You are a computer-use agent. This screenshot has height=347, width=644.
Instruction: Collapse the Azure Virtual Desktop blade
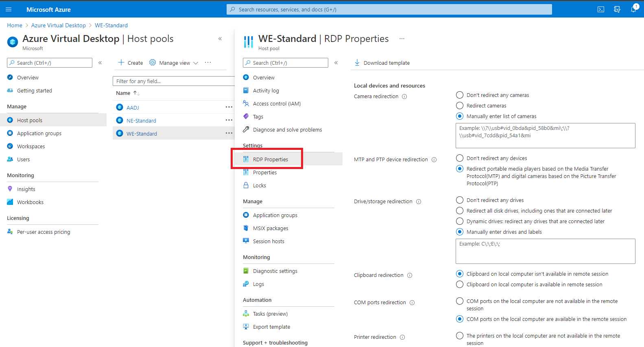click(x=220, y=38)
